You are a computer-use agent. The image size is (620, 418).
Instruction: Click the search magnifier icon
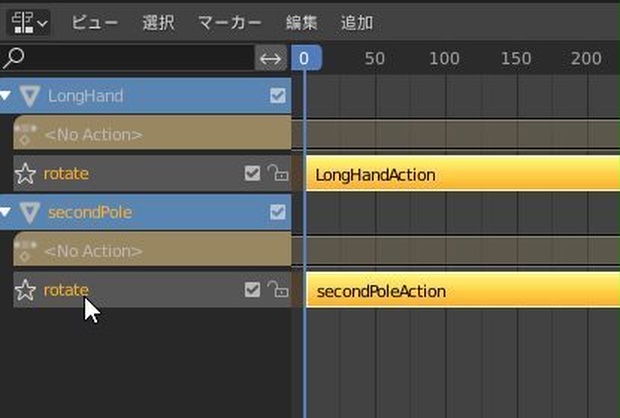pyautogui.click(x=13, y=58)
